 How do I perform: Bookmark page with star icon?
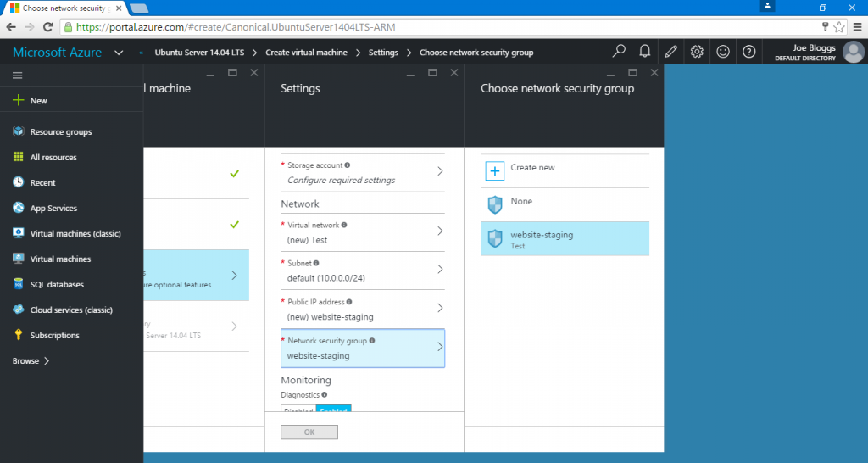click(839, 26)
